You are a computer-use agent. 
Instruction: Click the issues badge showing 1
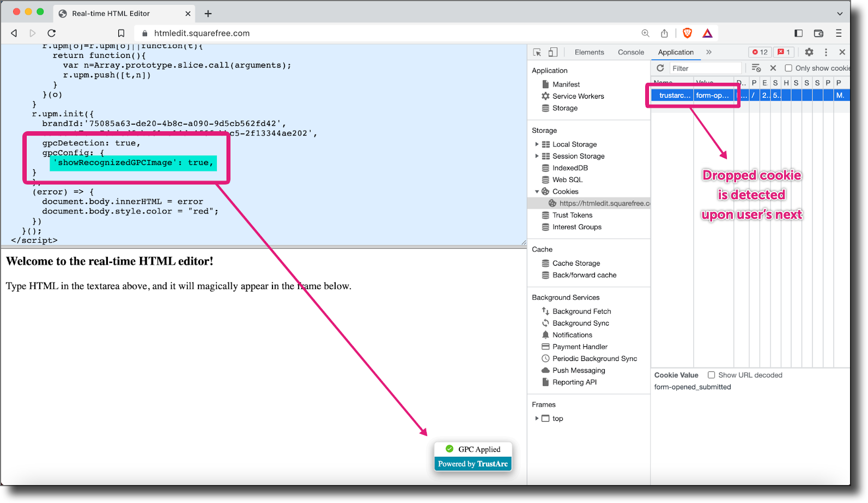coord(784,52)
